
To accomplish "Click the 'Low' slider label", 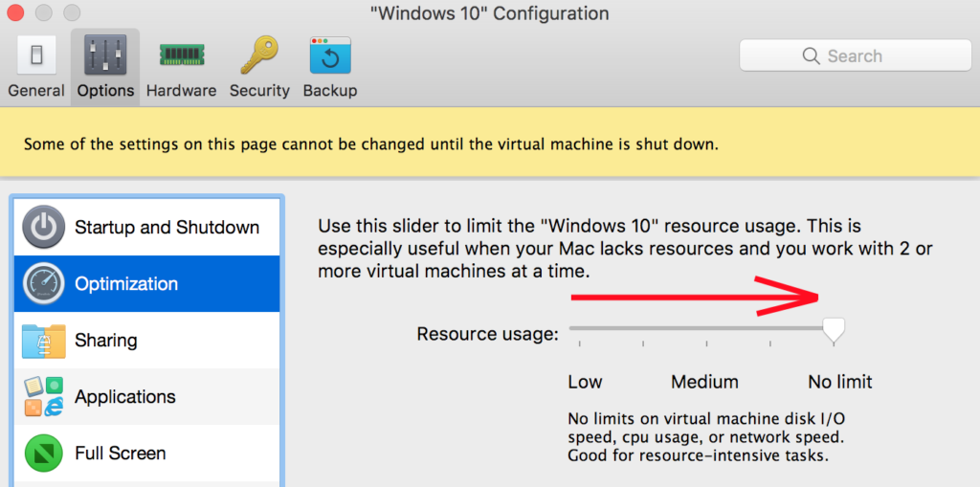I will pos(585,382).
